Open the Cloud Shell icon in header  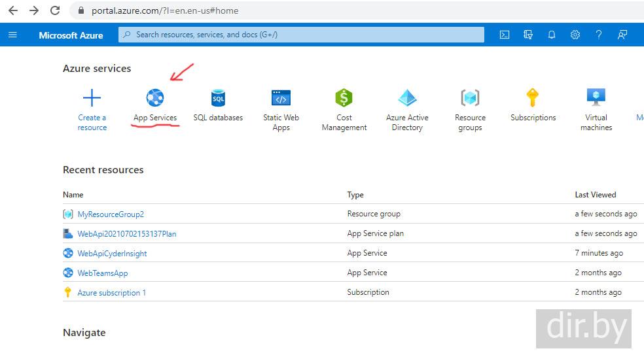(505, 35)
